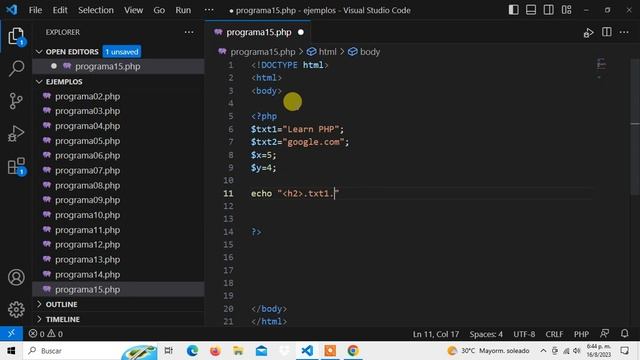Toggle the Primary Side Bar layout icon
The height and width of the screenshot is (360, 640).
(513, 10)
